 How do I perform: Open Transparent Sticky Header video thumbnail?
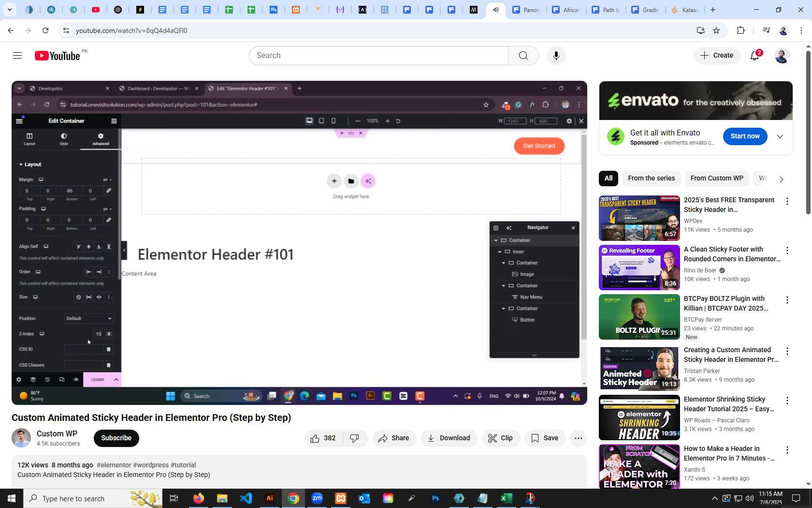point(639,218)
